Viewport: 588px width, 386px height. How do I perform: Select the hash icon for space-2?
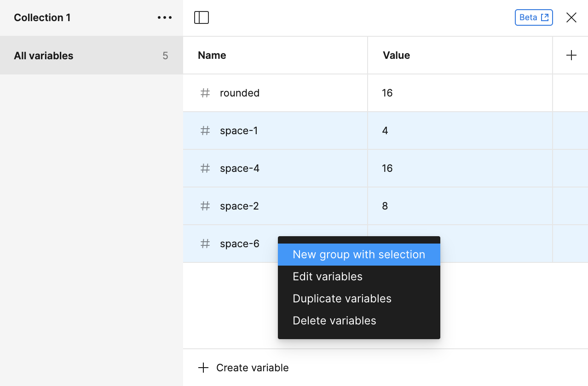point(205,206)
